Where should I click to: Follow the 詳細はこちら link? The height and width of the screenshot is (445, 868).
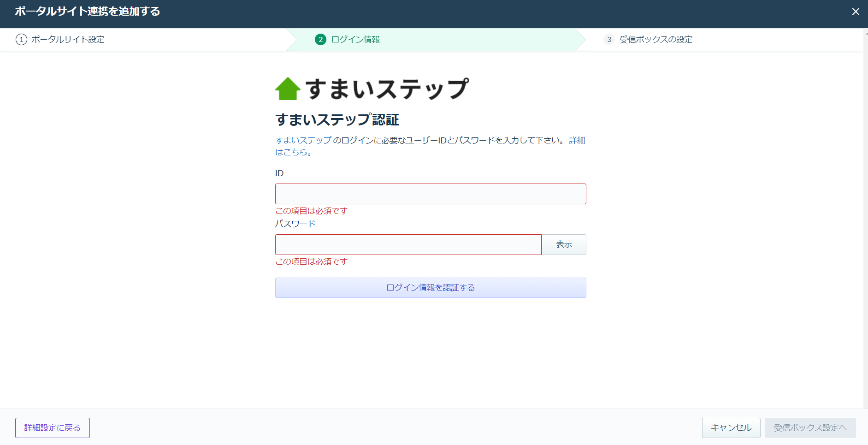(577, 140)
